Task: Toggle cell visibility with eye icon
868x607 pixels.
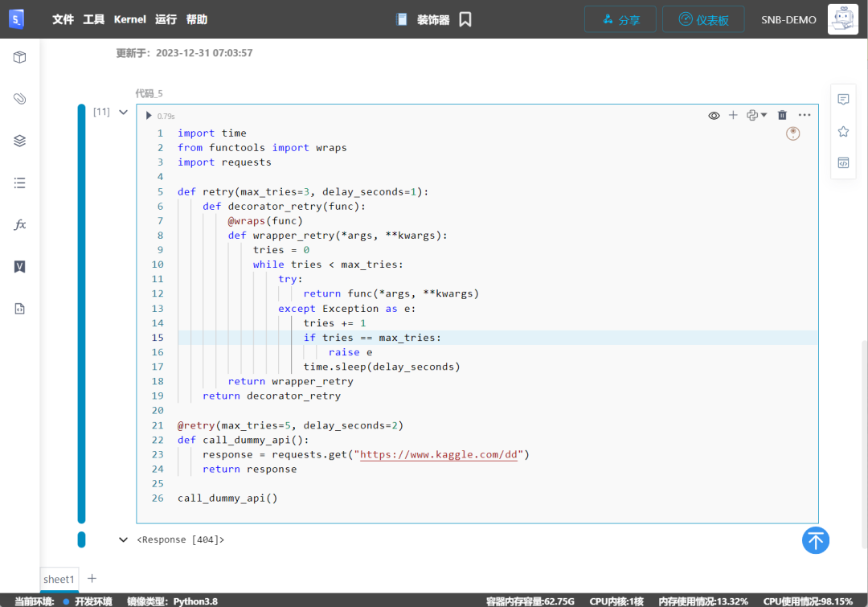Action: (x=714, y=115)
